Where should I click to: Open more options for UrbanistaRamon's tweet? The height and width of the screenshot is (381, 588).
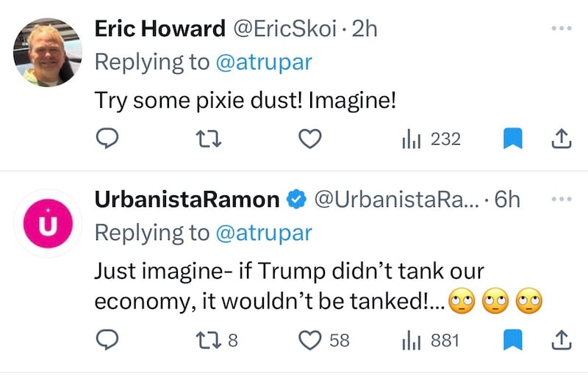(560, 199)
